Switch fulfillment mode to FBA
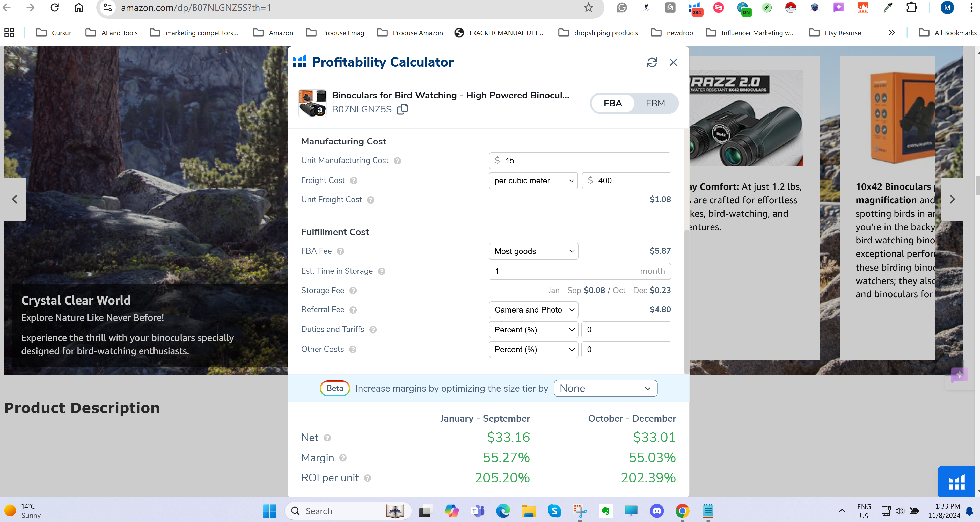This screenshot has height=522, width=980. click(x=613, y=103)
